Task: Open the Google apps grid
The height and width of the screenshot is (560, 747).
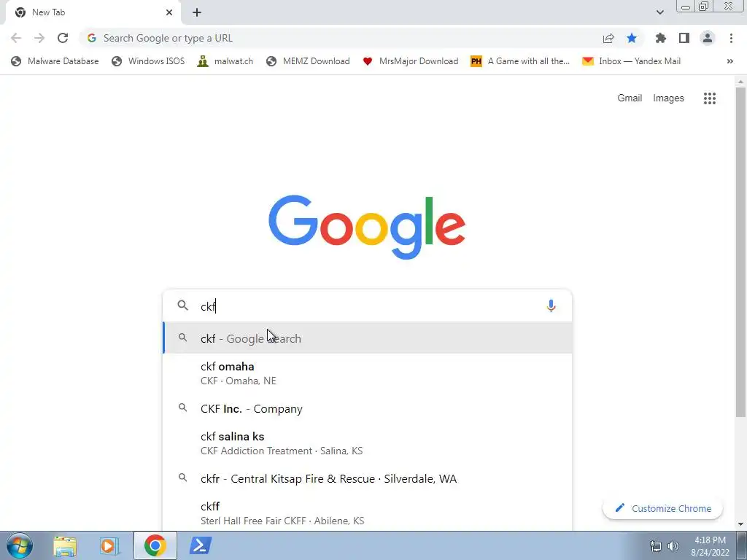Action: pos(709,98)
